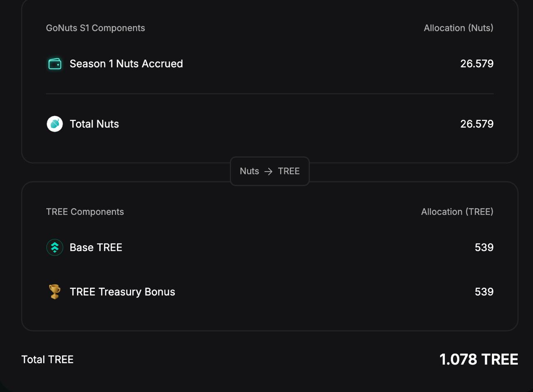Click the TREE Treasury Bonus label
Viewport: 533px width, 392px height.
tap(122, 292)
